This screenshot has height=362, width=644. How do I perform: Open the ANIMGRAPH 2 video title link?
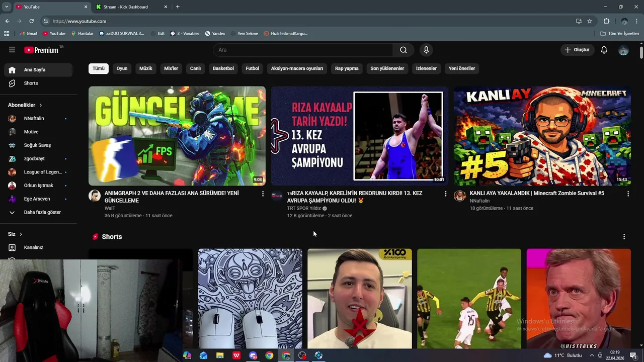tap(172, 197)
